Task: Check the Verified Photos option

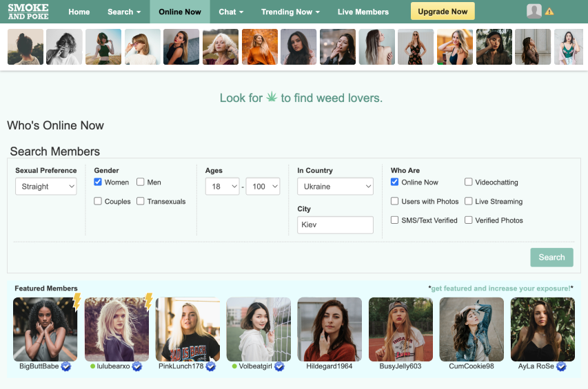Action: pos(468,220)
